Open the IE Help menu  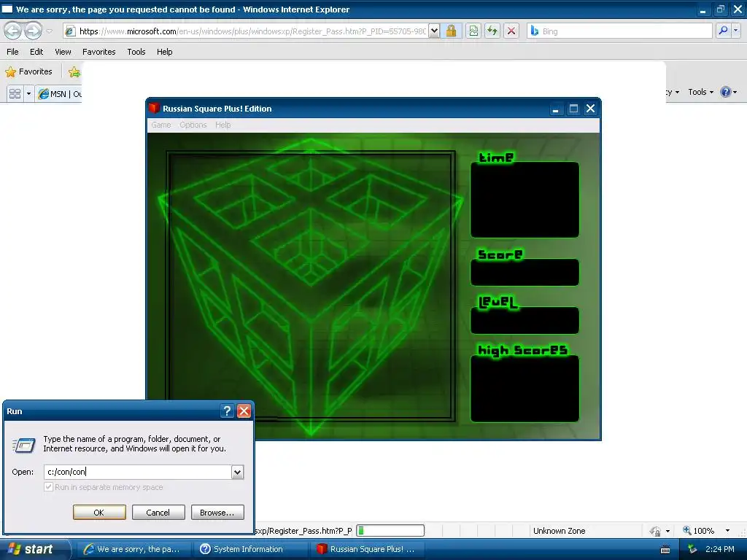(164, 52)
